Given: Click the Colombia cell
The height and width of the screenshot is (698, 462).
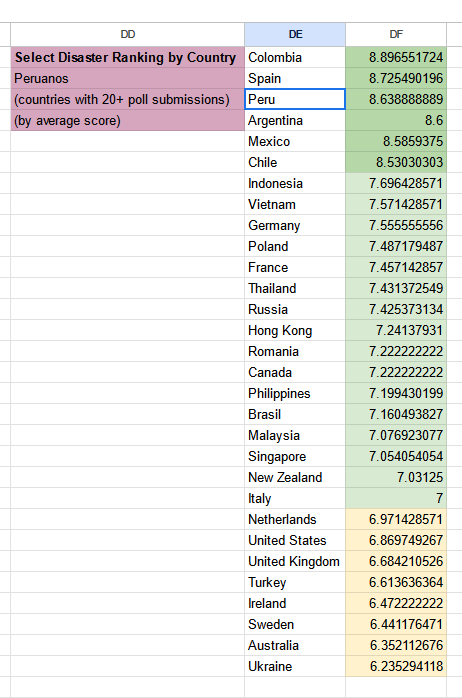Looking at the screenshot, I should coord(295,57).
